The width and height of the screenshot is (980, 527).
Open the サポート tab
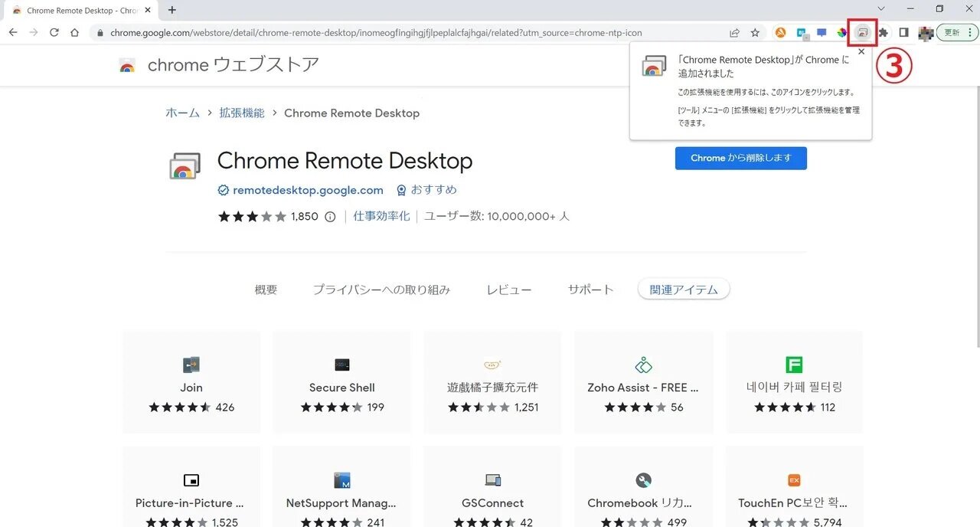click(590, 290)
